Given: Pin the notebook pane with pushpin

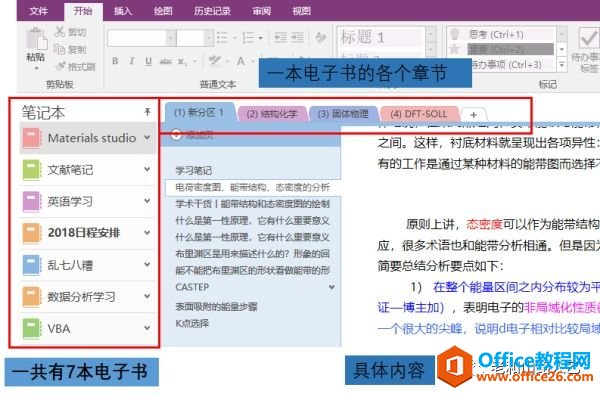Looking at the screenshot, I should coord(147,112).
